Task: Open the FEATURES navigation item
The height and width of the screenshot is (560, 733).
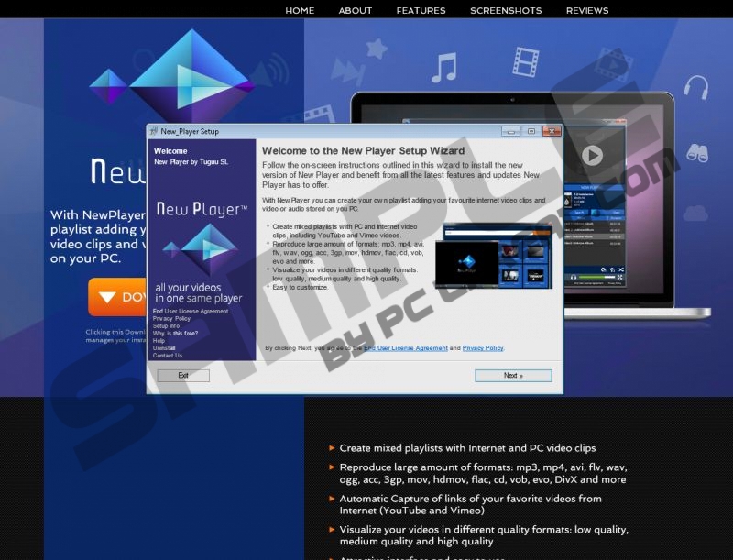Action: click(x=421, y=10)
